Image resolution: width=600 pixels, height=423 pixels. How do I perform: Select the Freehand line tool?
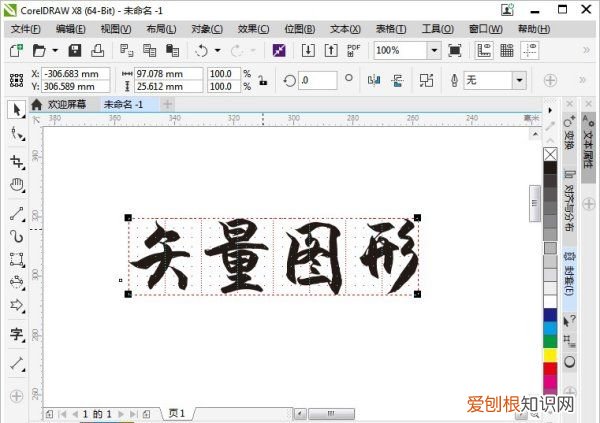17,214
